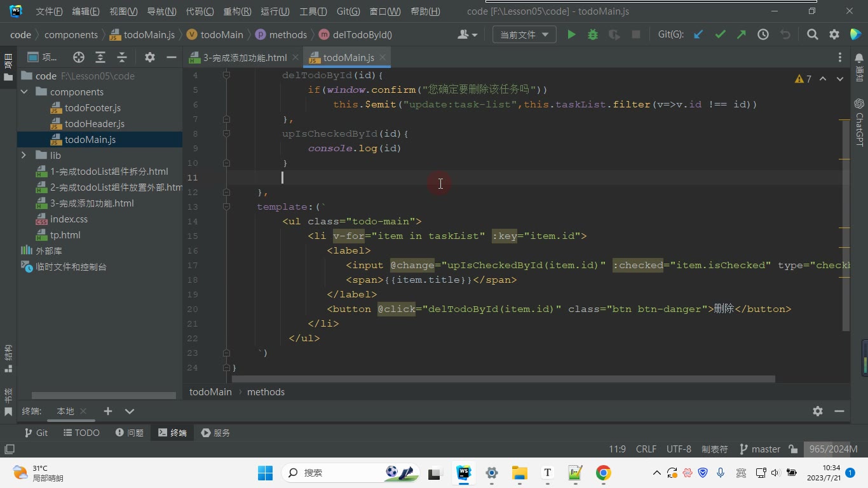Click the Windows Start button
The image size is (868, 488).
click(x=265, y=473)
